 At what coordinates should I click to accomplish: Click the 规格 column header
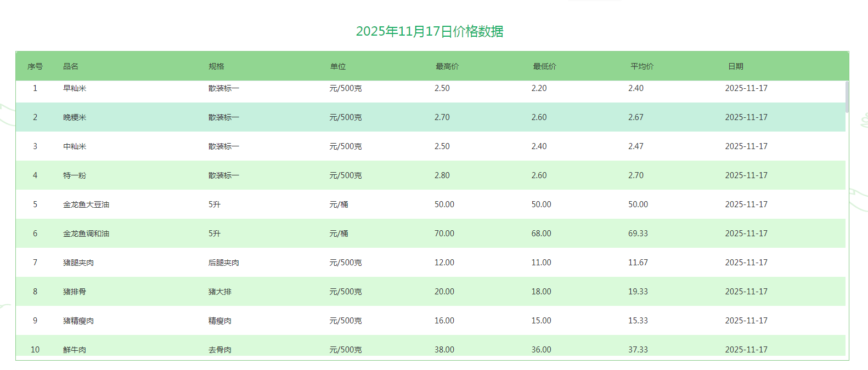216,66
